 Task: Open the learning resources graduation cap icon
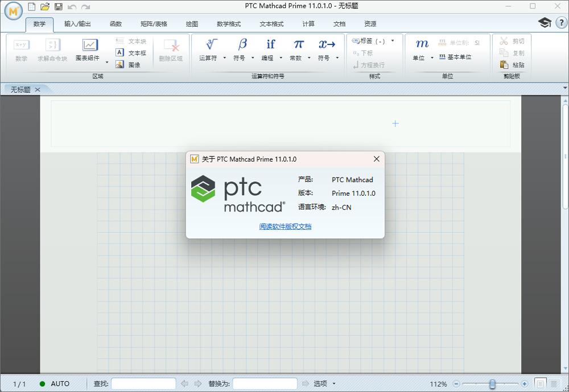[545, 23]
